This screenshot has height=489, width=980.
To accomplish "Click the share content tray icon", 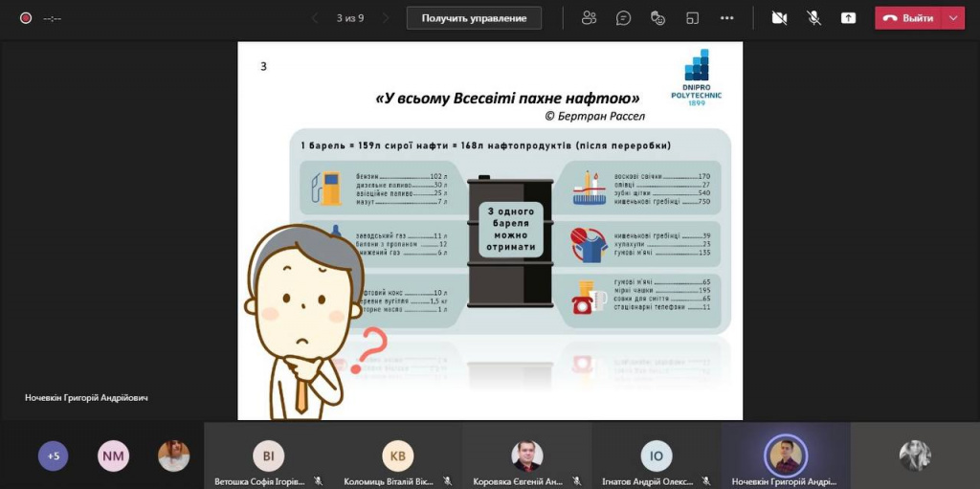I will (x=848, y=18).
